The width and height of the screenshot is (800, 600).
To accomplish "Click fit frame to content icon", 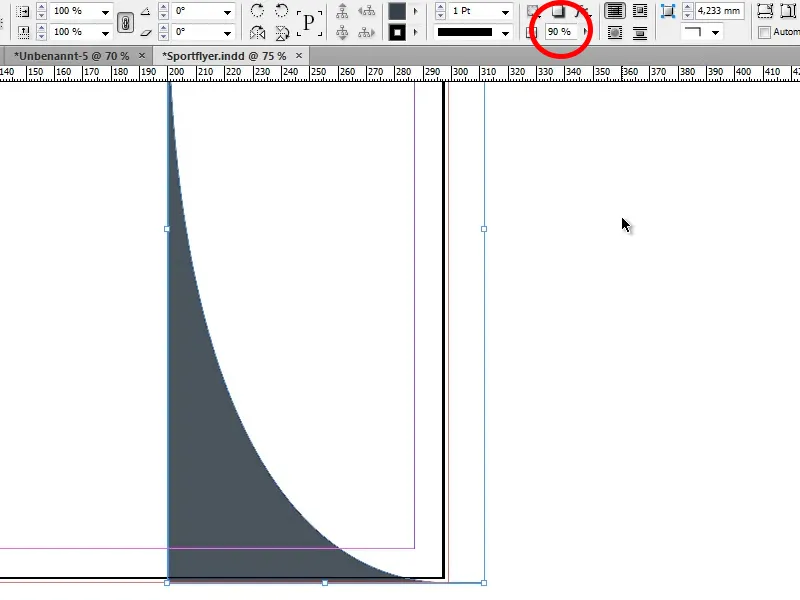I will pyautogui.click(x=789, y=11).
